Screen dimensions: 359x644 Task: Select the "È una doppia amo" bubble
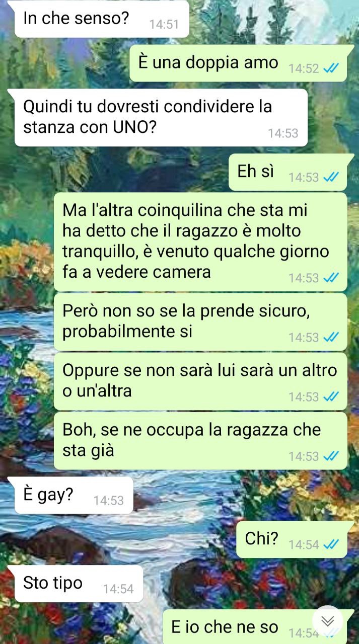point(239,63)
